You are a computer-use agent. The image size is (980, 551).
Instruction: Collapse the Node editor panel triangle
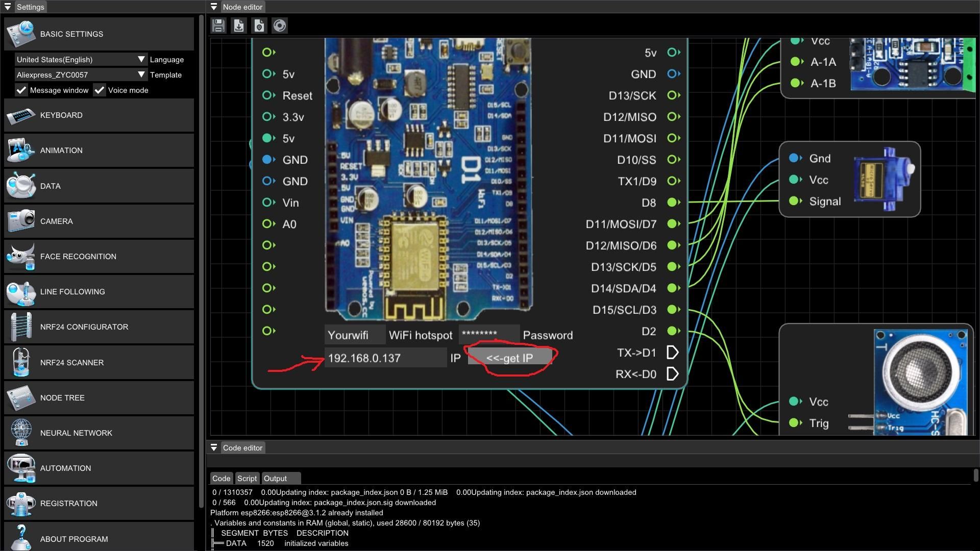coord(214,7)
